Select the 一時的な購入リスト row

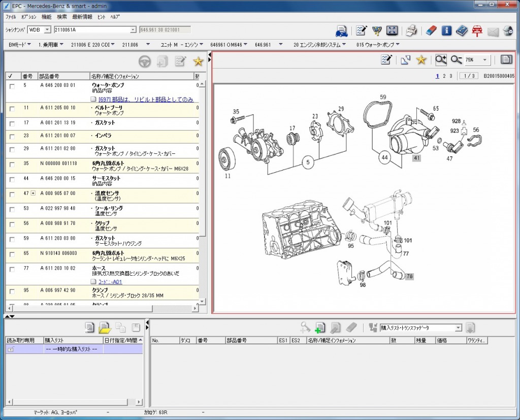pos(74,349)
